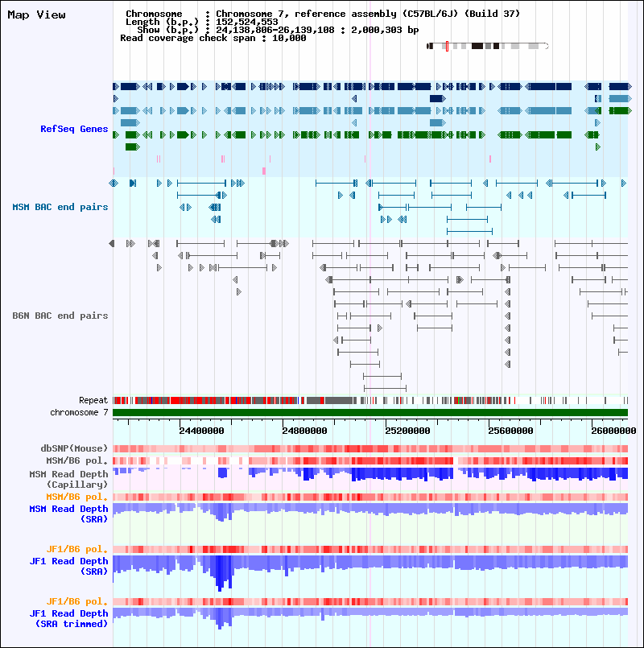Click the Repeat annotation track bar
This screenshot has height=648, width=644.
tap(370, 400)
